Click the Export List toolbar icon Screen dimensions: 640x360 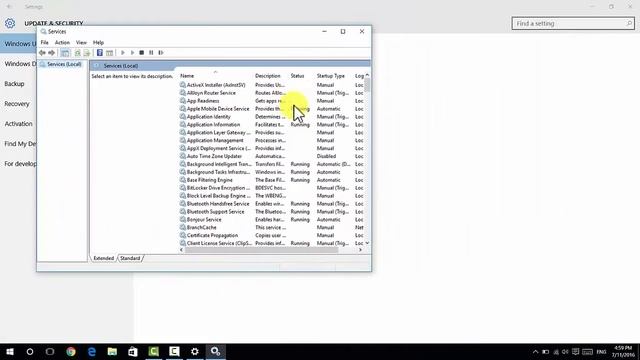[x=87, y=53]
